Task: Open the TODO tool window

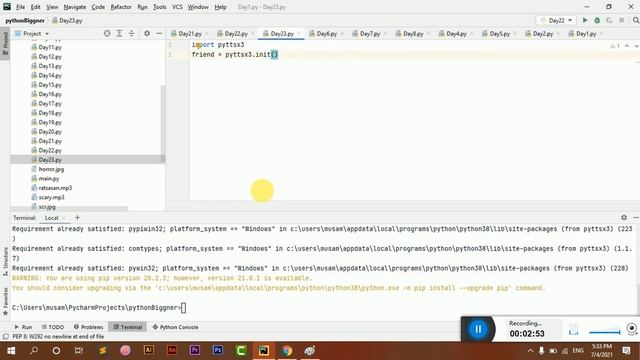Action: coord(53,327)
